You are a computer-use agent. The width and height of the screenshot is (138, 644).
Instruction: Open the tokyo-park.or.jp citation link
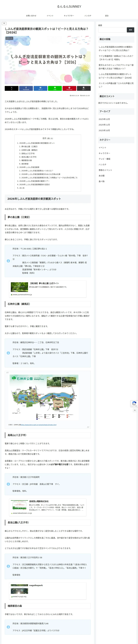tap(38, 425)
